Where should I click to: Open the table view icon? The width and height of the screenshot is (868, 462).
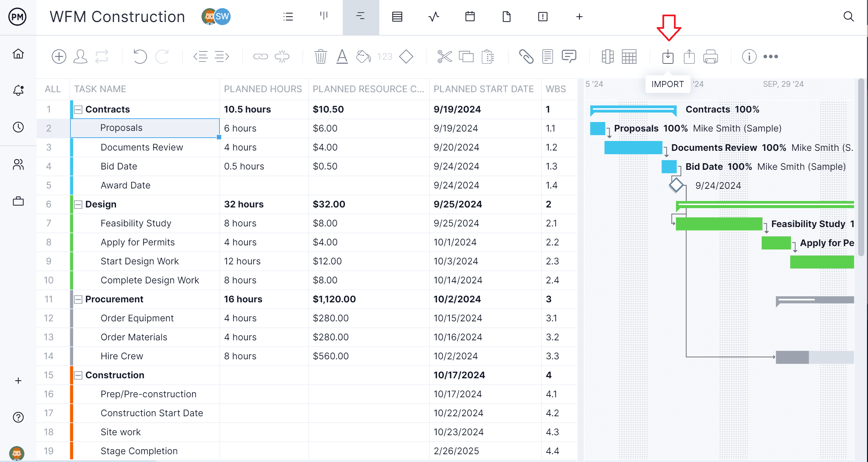pyautogui.click(x=629, y=56)
